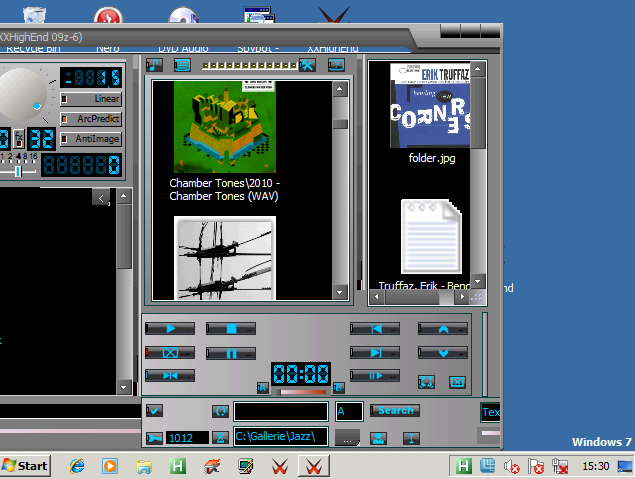Click the Search button
The image size is (635, 479).
click(395, 411)
